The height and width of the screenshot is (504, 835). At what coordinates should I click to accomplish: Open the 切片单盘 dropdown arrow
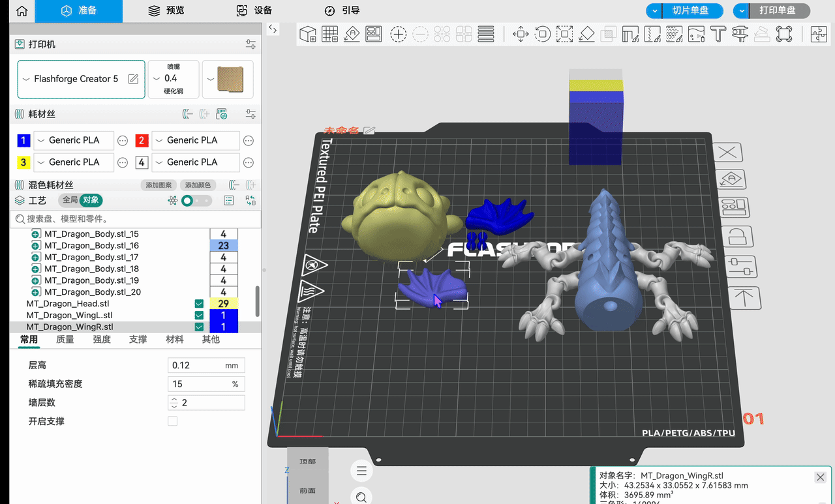pyautogui.click(x=654, y=11)
